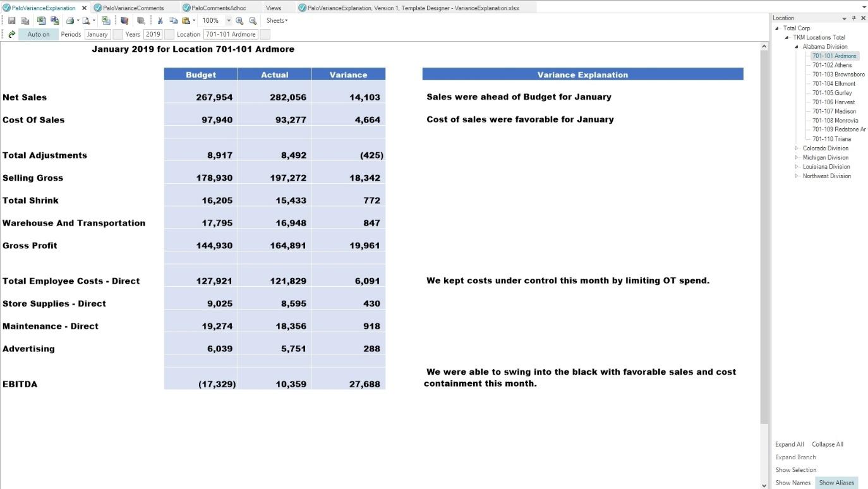Click the Zoom In magnifier icon
The width and height of the screenshot is (868, 489).
(x=239, y=21)
